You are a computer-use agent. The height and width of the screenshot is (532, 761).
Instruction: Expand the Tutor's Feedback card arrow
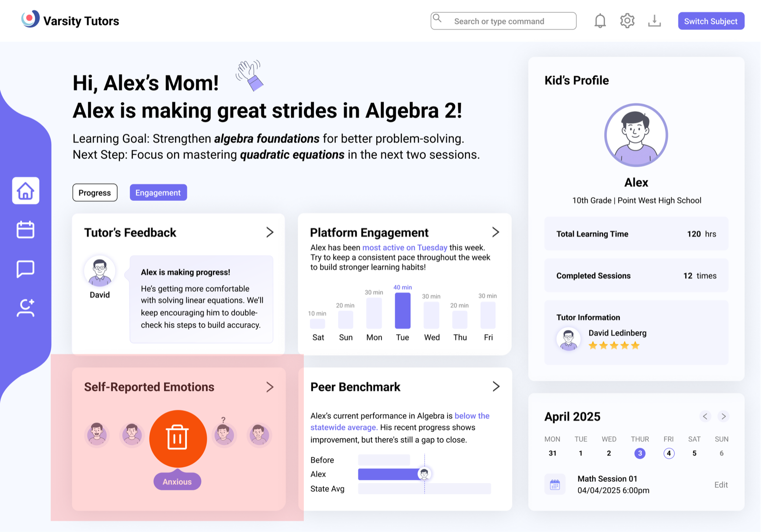coord(270,232)
